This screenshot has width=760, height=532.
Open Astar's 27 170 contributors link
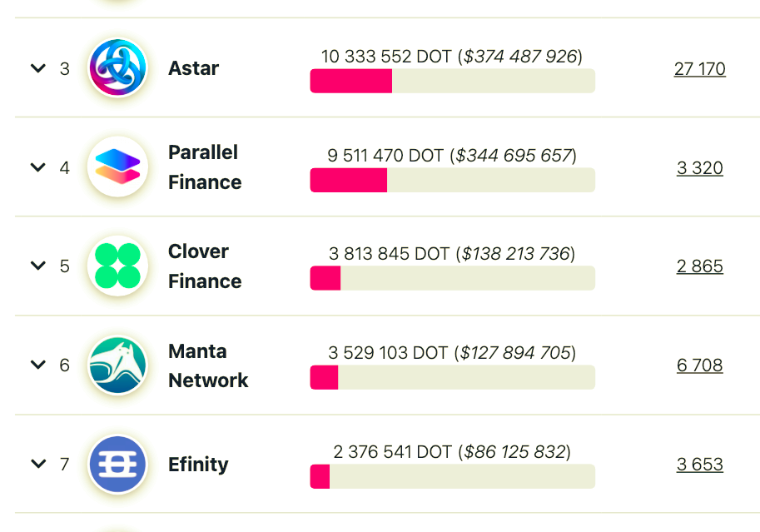(x=699, y=69)
